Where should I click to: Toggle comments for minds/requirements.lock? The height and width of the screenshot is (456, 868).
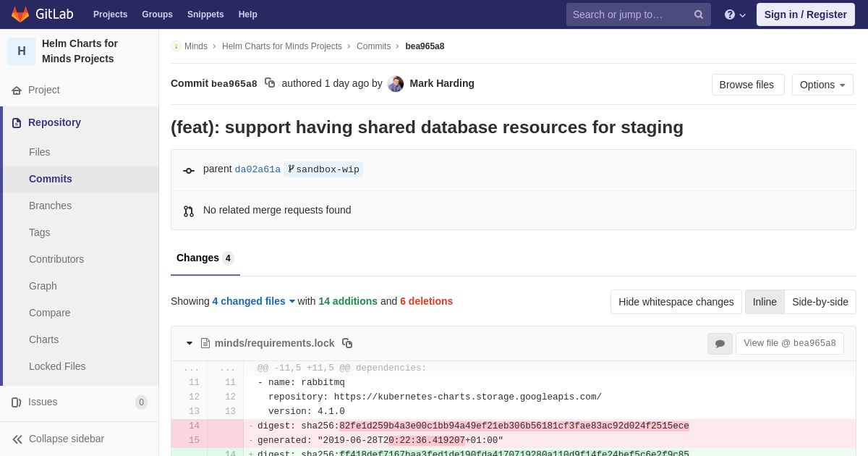(x=720, y=344)
